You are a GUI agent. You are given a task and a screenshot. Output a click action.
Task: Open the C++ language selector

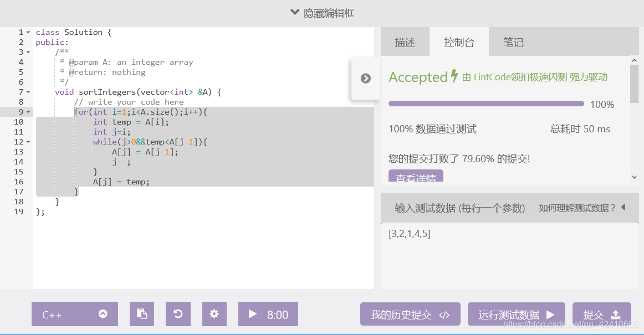pos(74,314)
